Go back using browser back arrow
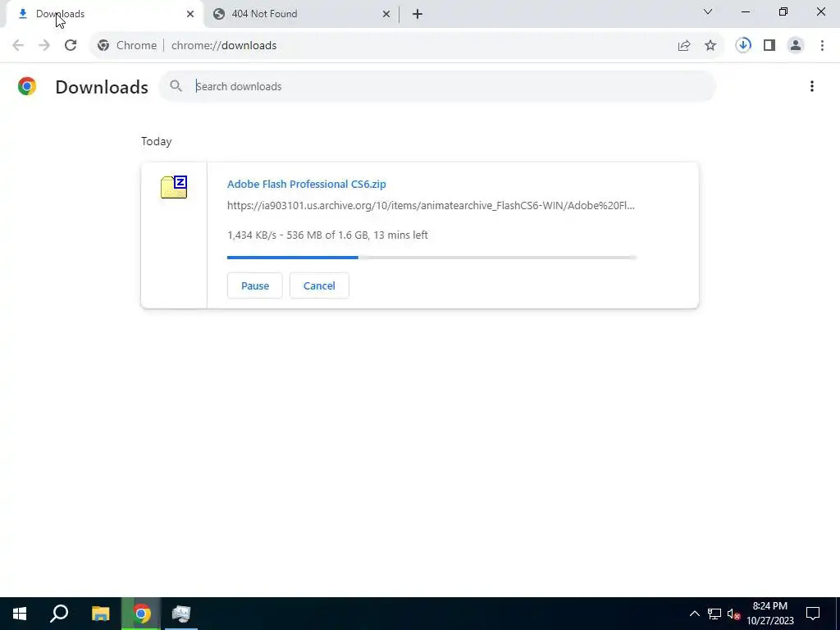 [18, 46]
